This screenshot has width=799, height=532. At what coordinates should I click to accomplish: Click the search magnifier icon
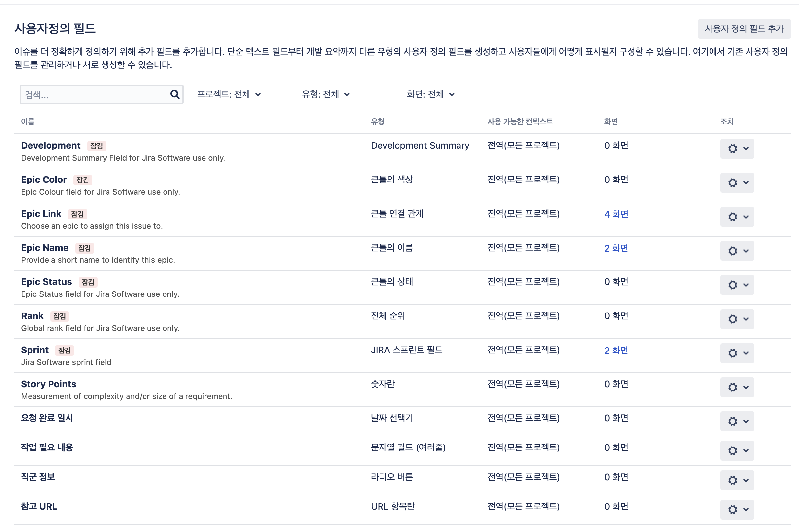tap(174, 94)
